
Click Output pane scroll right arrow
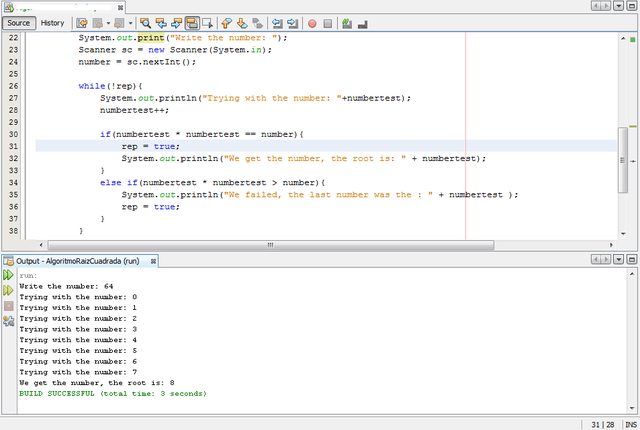tap(606, 259)
